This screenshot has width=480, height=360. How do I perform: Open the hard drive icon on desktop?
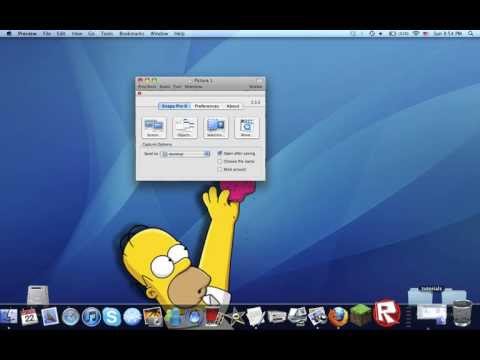coord(38,295)
